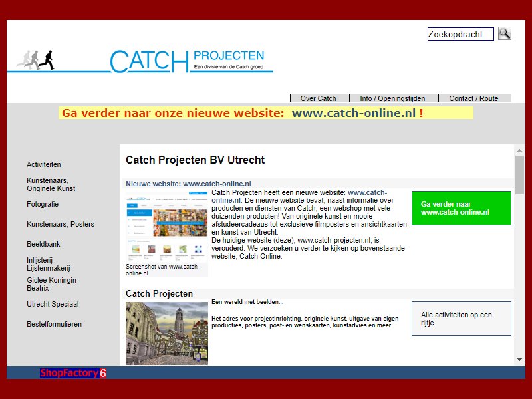
Task: Open the Utrecht Dom tower street image
Action: [x=167, y=334]
